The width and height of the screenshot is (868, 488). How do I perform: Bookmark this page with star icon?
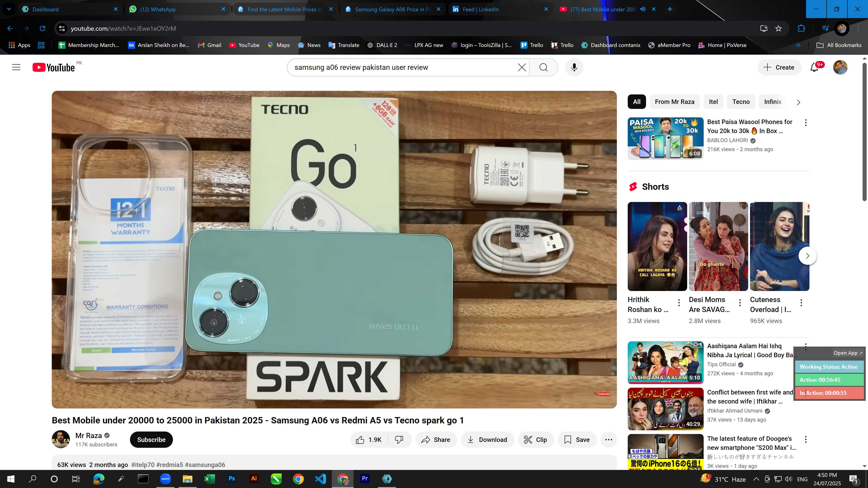pyautogui.click(x=778, y=29)
